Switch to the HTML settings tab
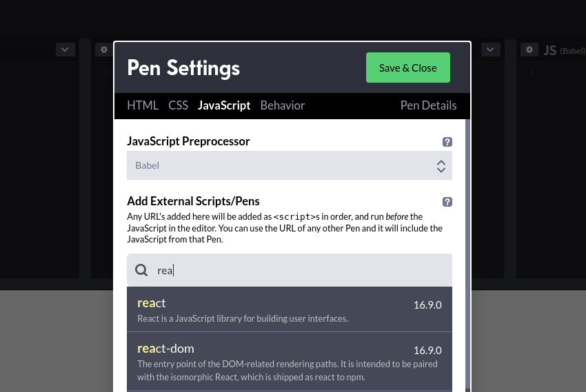 143,105
